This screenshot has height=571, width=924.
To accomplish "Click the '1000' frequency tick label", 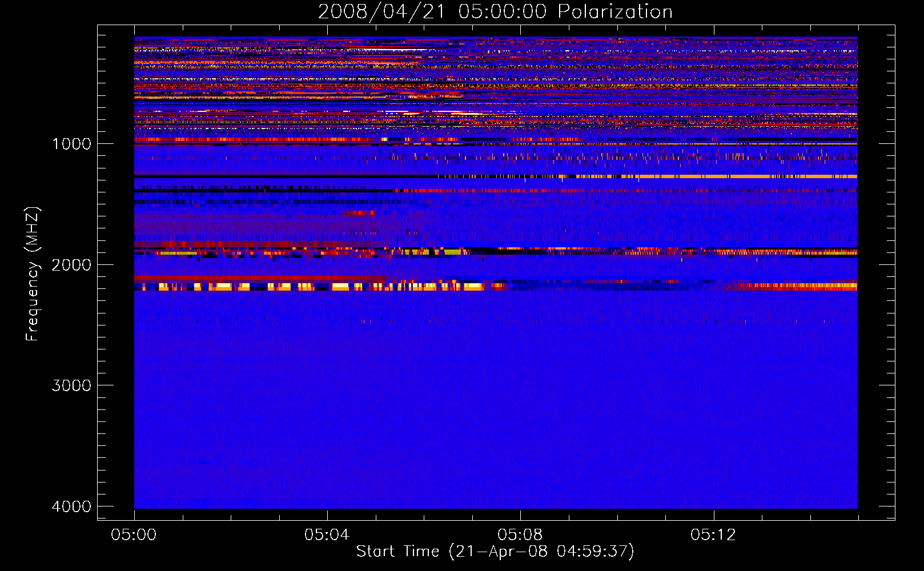I will (x=71, y=143).
